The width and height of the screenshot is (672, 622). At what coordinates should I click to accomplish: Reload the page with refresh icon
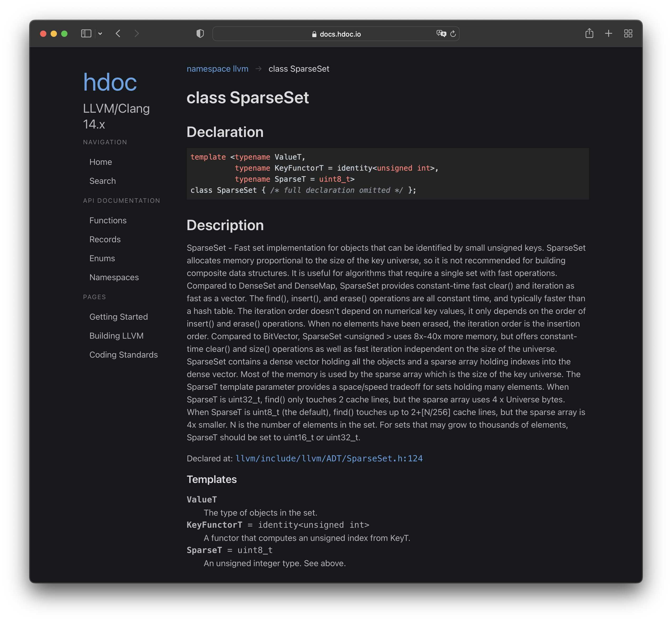point(453,34)
